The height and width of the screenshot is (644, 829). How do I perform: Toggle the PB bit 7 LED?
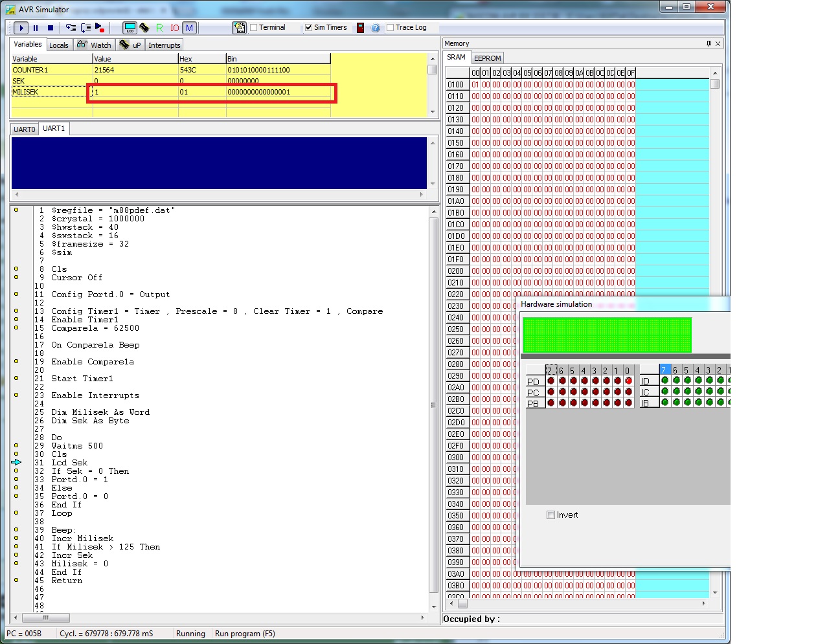point(551,403)
